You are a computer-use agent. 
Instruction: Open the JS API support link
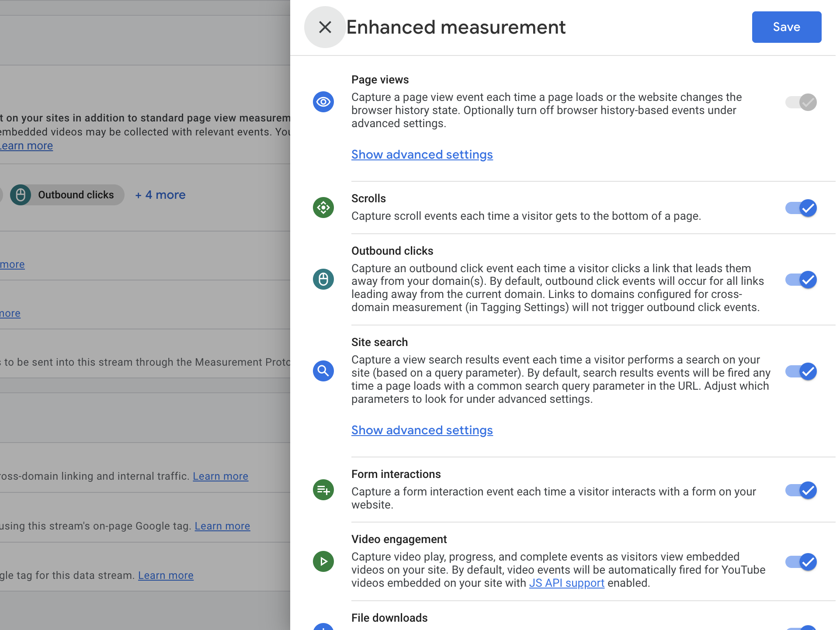567,583
